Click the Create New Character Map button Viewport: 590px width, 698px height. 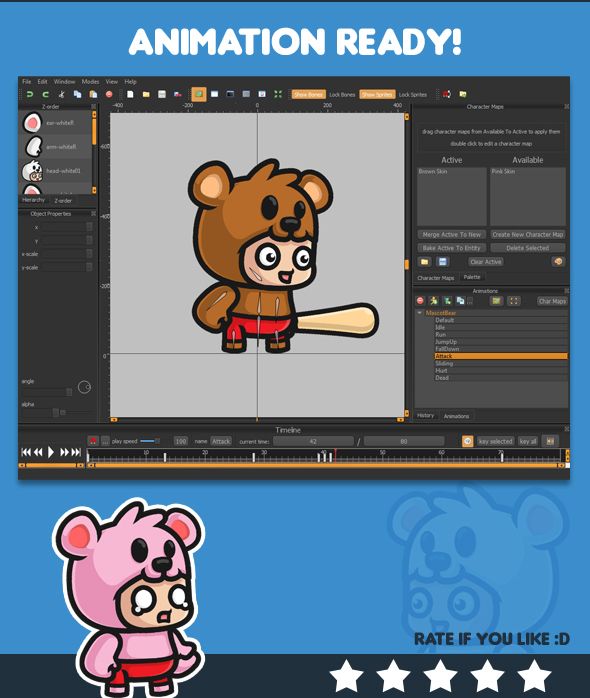[528, 234]
